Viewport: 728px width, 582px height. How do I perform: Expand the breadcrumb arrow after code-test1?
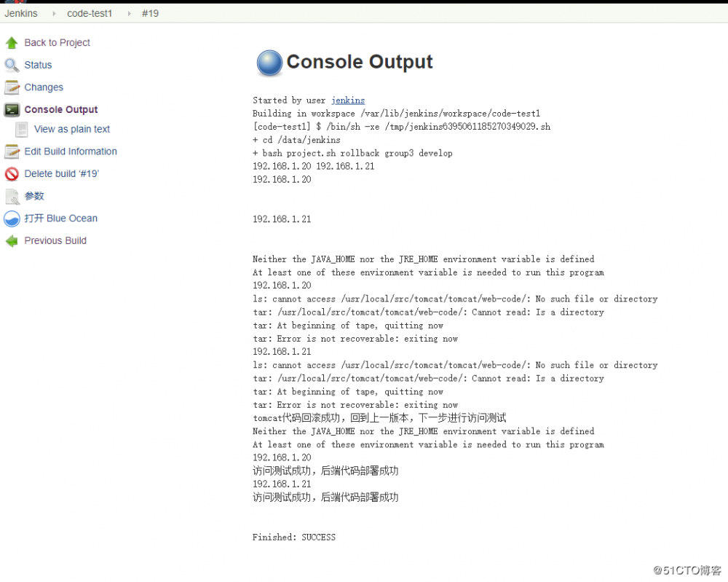pyautogui.click(x=128, y=13)
